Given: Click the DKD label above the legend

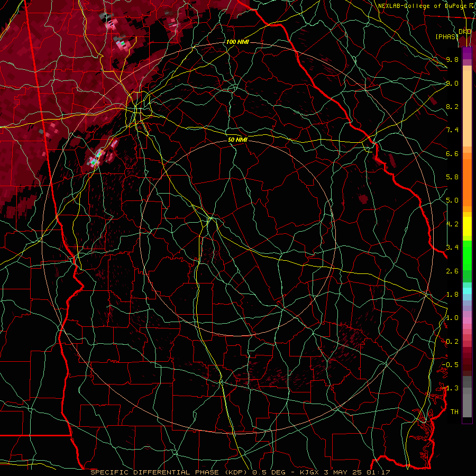Looking at the screenshot, I should (465, 31).
